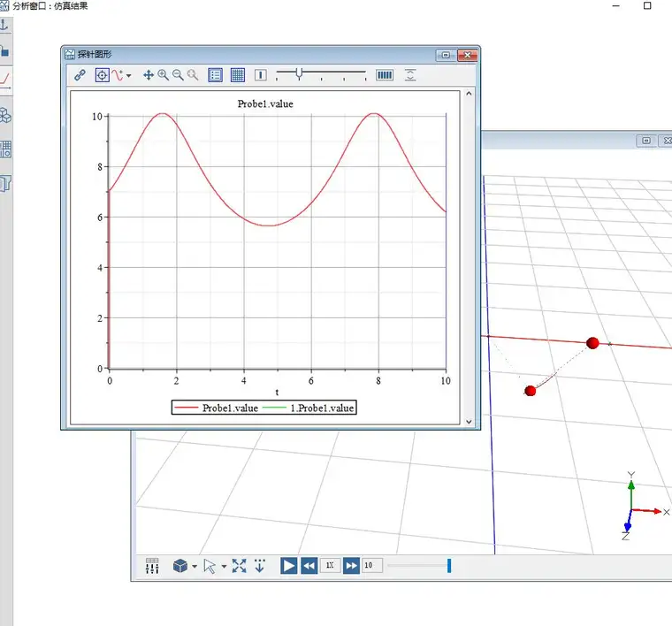Screen dimensions: 672x626
Task: Click the time field showing 10
Action: (x=372, y=566)
